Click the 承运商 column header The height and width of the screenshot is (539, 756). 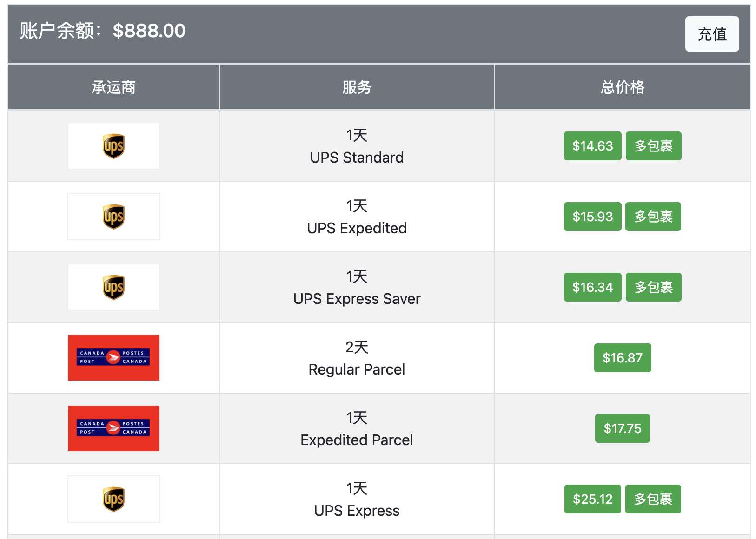pos(113,87)
